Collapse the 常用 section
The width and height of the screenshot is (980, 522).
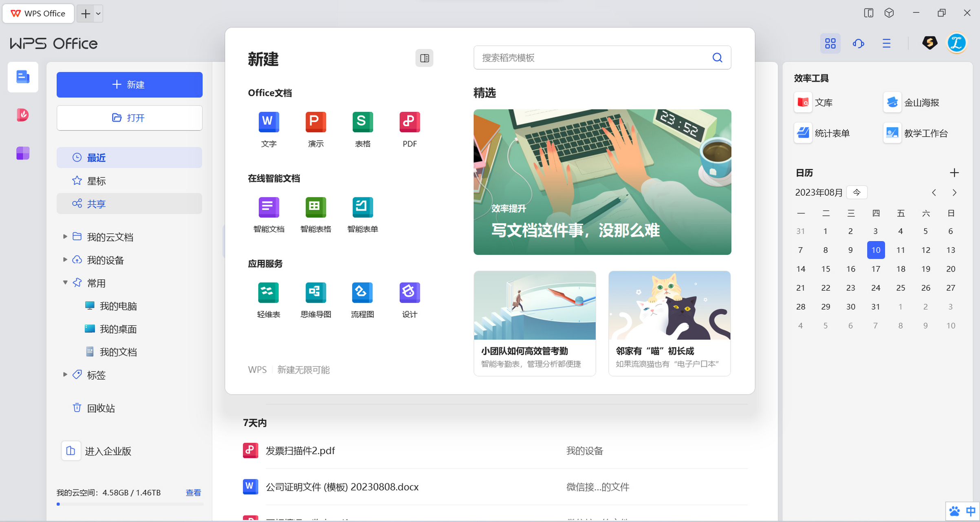(65, 283)
